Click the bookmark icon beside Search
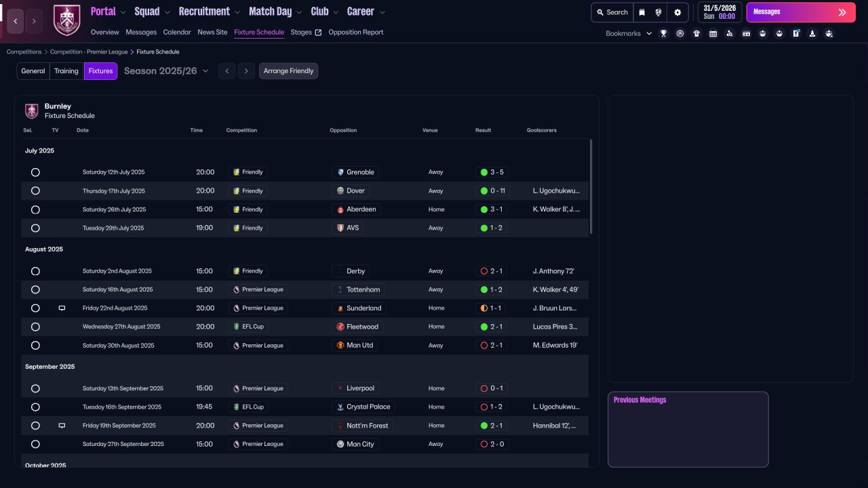 tap(642, 12)
